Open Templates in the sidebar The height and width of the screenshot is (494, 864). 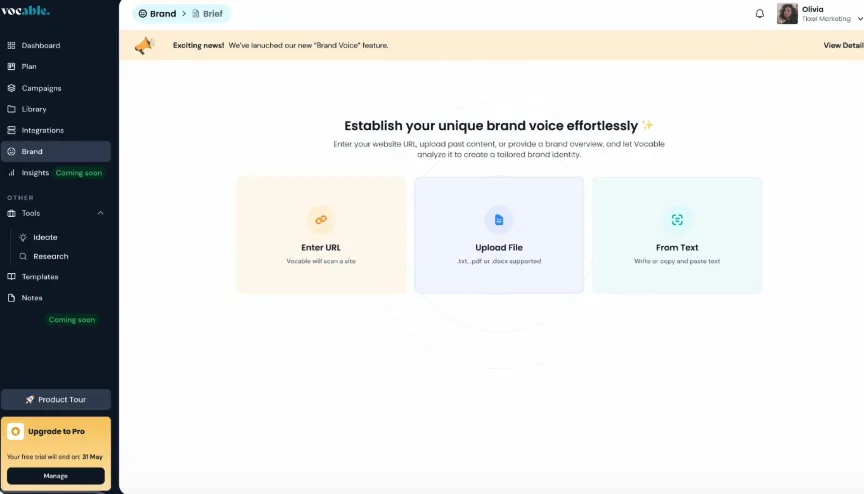pyautogui.click(x=40, y=277)
